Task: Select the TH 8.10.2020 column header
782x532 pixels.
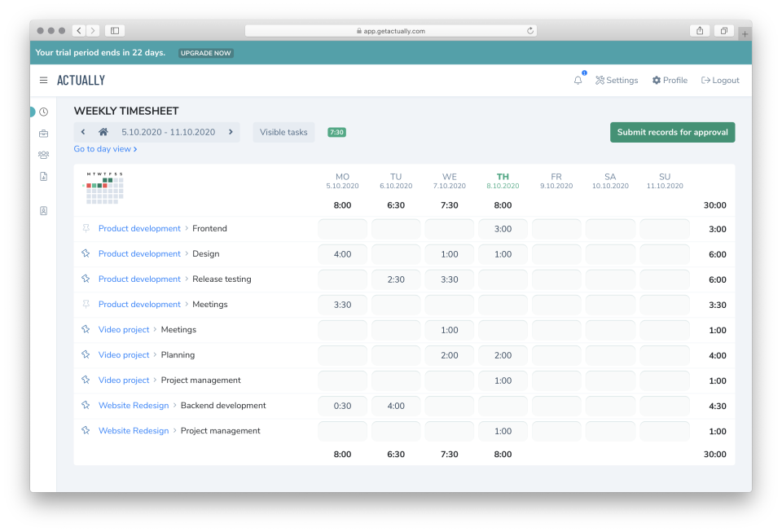Action: click(x=503, y=181)
